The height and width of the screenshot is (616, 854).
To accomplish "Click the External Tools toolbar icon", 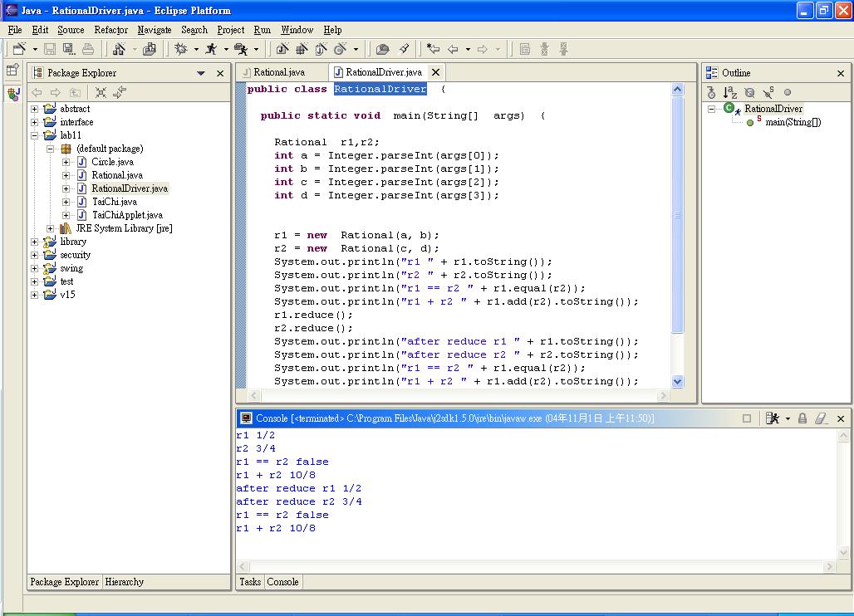I will coord(241,49).
